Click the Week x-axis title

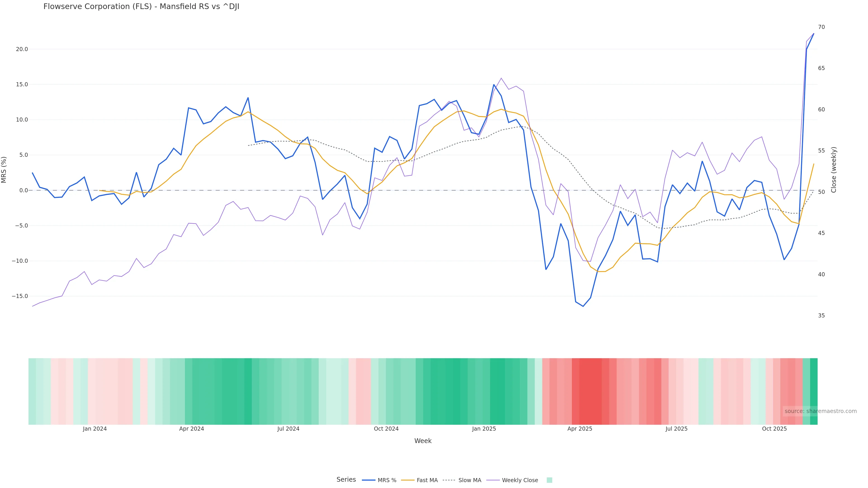click(422, 441)
